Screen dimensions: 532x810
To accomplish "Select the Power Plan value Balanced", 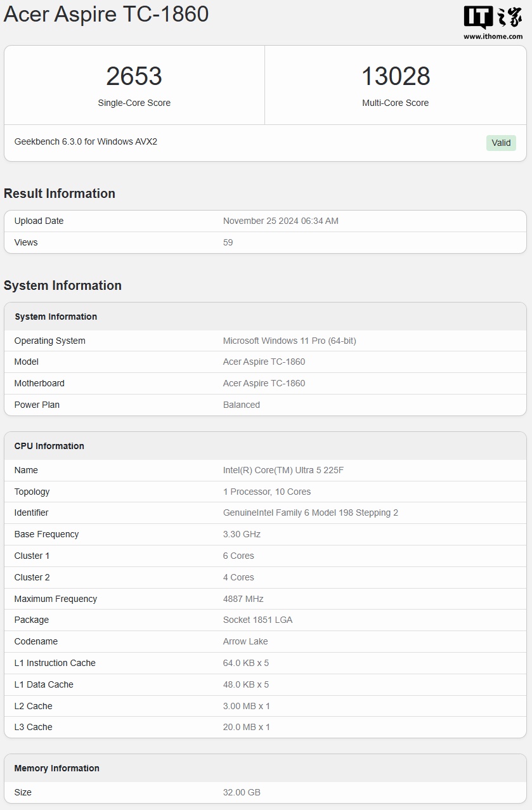I will tap(242, 405).
